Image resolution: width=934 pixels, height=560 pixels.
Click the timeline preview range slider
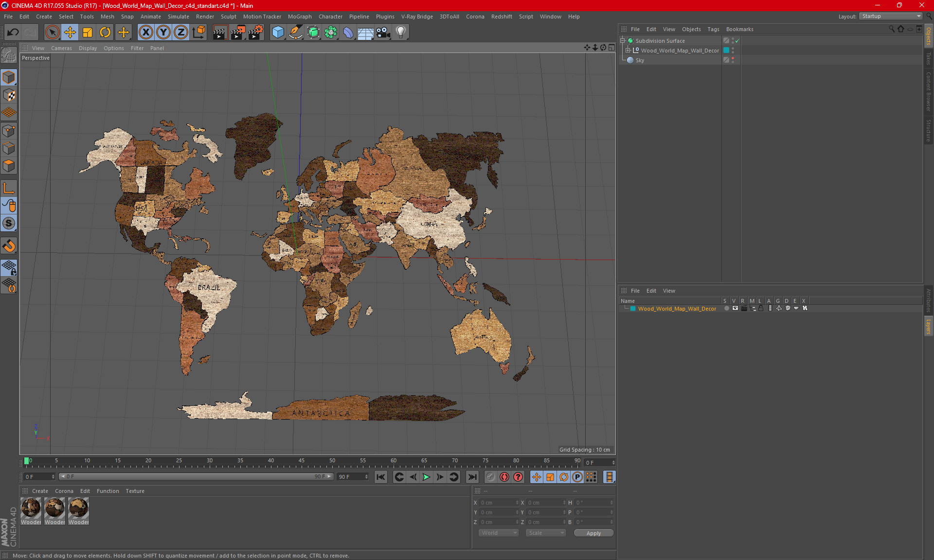pyautogui.click(x=196, y=476)
